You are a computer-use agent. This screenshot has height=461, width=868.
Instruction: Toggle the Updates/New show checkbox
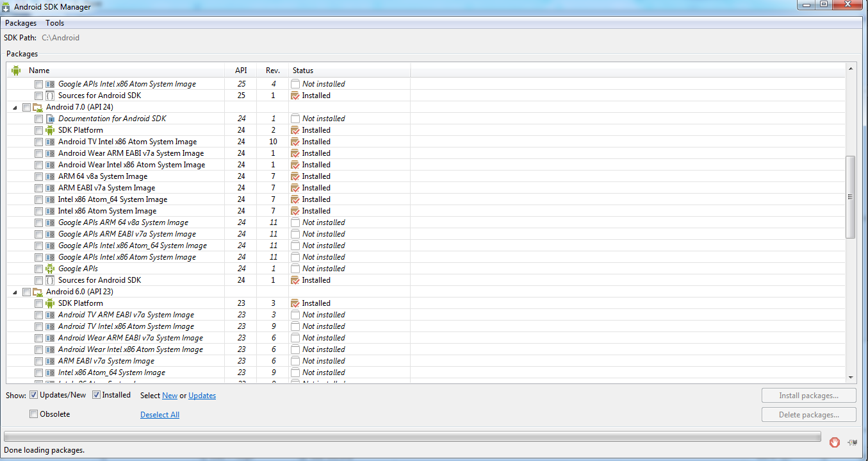[33, 395]
